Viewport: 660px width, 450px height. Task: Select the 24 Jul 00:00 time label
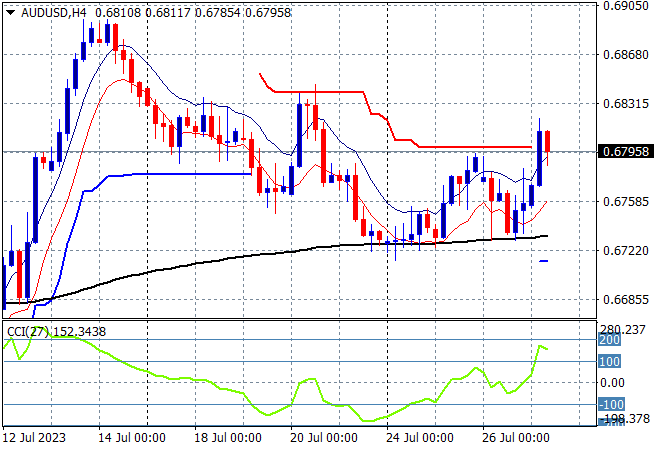(420, 438)
